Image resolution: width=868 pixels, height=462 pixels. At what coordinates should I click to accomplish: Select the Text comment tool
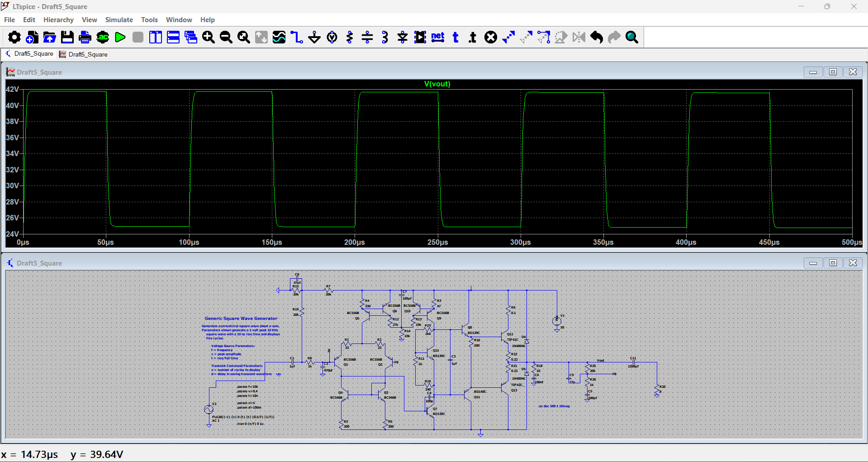(x=455, y=37)
